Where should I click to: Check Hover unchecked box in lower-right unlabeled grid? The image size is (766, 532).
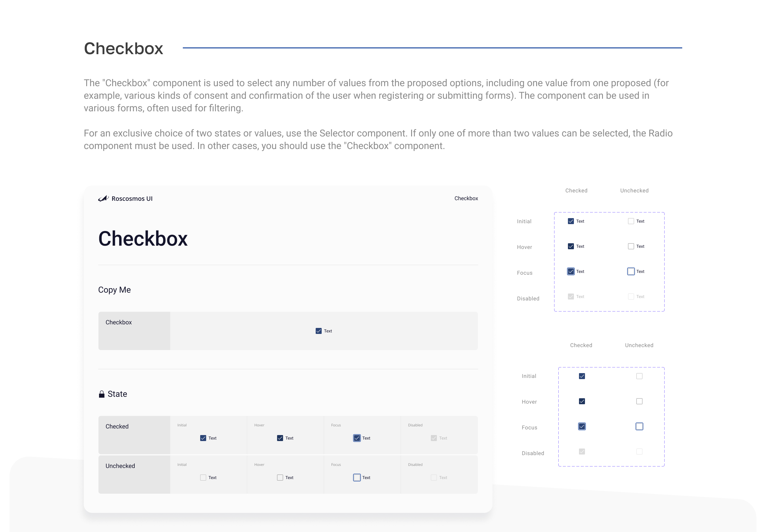pyautogui.click(x=639, y=401)
